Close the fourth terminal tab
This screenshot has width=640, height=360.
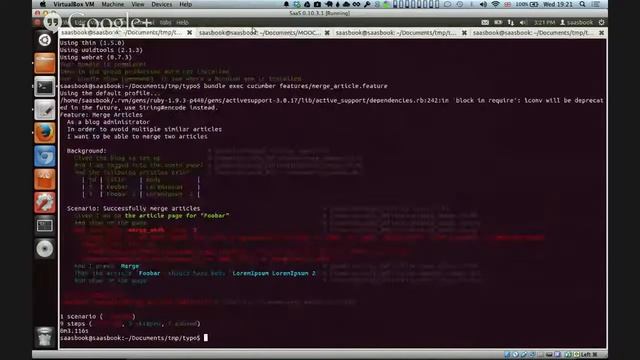pyautogui.click(x=601, y=33)
